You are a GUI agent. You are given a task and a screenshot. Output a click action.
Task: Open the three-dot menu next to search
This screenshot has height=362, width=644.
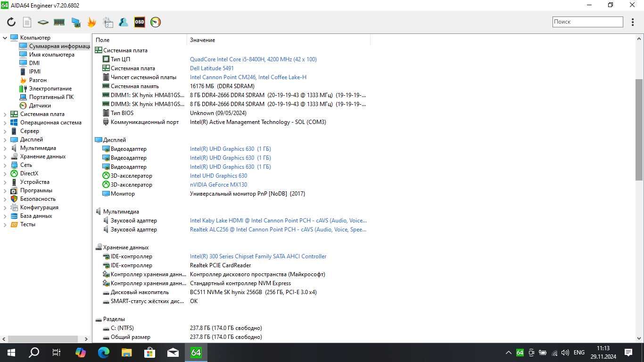click(x=633, y=22)
